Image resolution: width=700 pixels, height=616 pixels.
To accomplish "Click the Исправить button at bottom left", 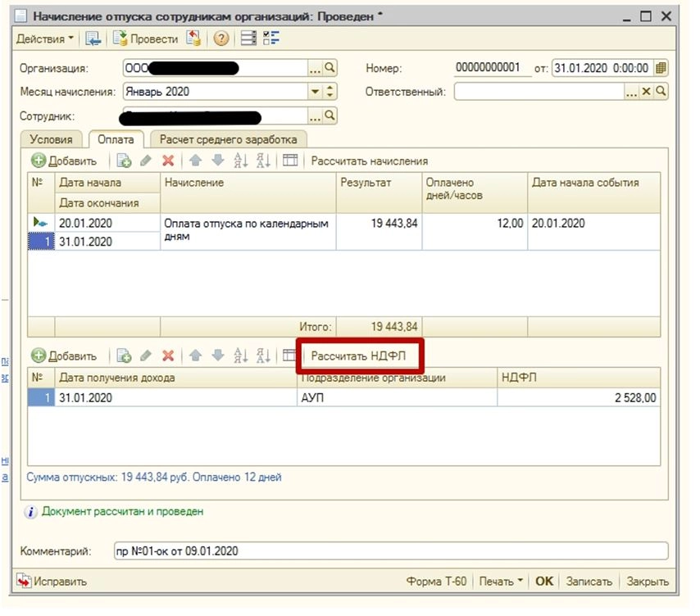I will [x=52, y=582].
